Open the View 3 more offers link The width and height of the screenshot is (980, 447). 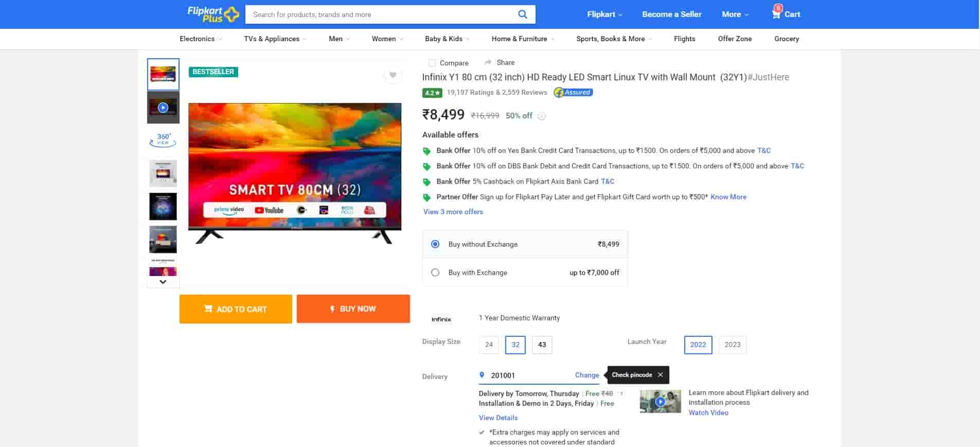(453, 212)
